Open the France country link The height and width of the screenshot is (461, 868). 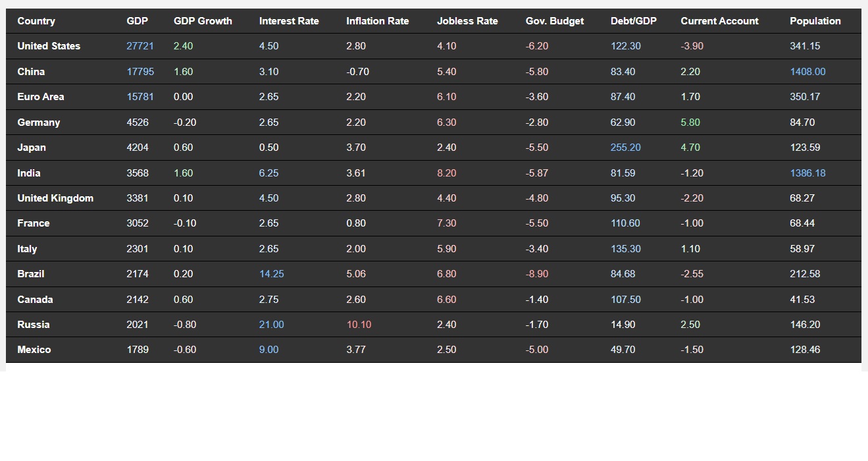click(34, 223)
